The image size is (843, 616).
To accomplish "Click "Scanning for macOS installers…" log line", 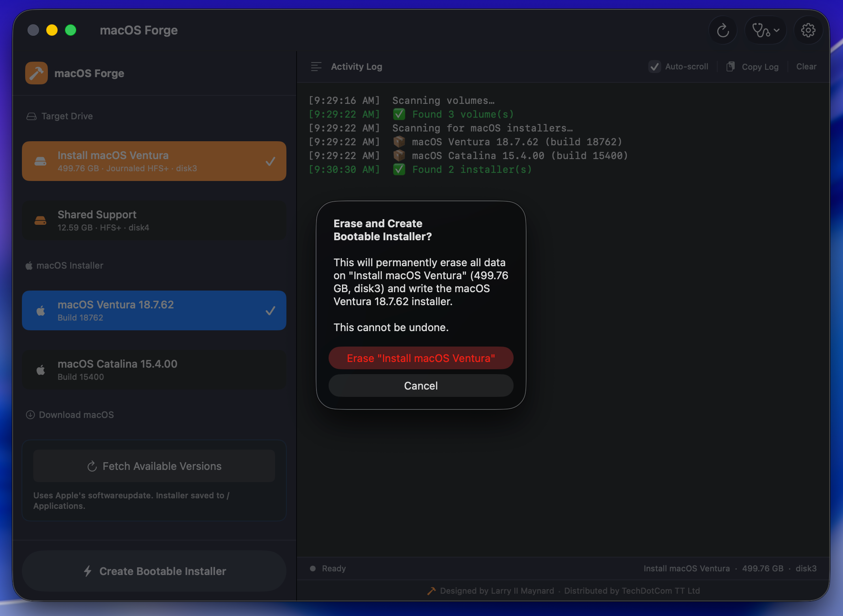I will (x=483, y=128).
